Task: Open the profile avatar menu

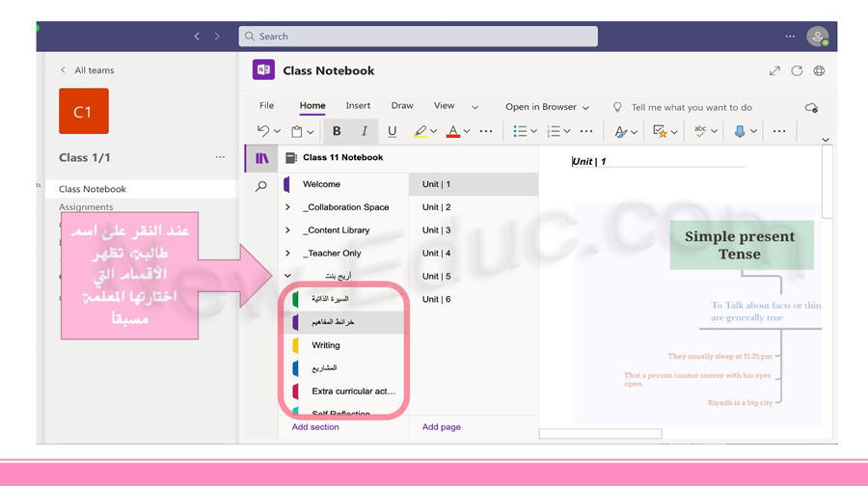Action: point(817,37)
